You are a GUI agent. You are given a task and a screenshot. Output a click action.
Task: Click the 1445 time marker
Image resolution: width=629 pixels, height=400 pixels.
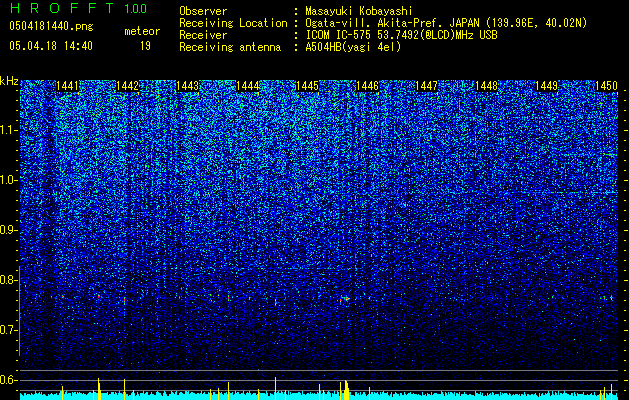pyautogui.click(x=307, y=86)
